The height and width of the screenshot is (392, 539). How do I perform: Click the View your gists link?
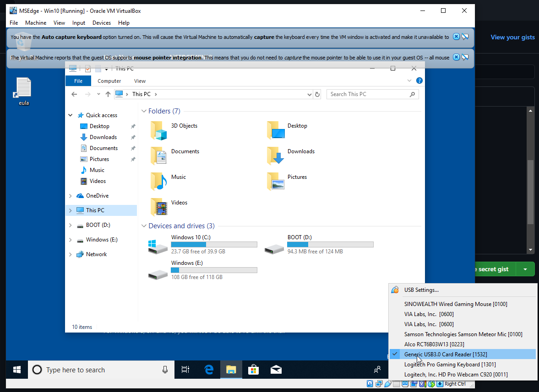point(512,38)
